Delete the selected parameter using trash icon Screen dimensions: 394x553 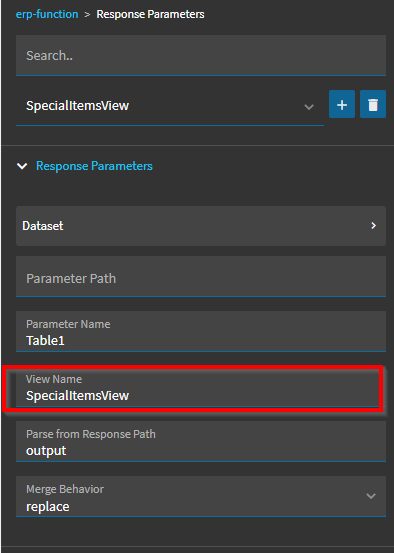(373, 104)
